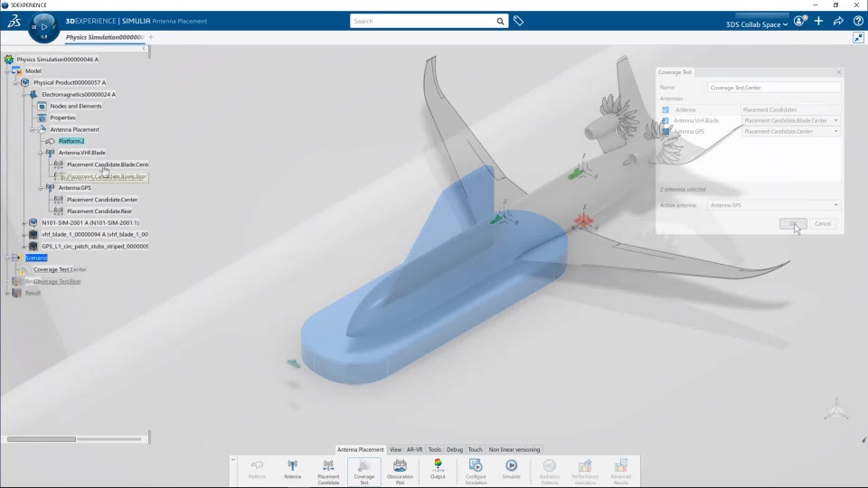Switch to the AR-VR tab
Screen dimensions: 868x488
415,450
